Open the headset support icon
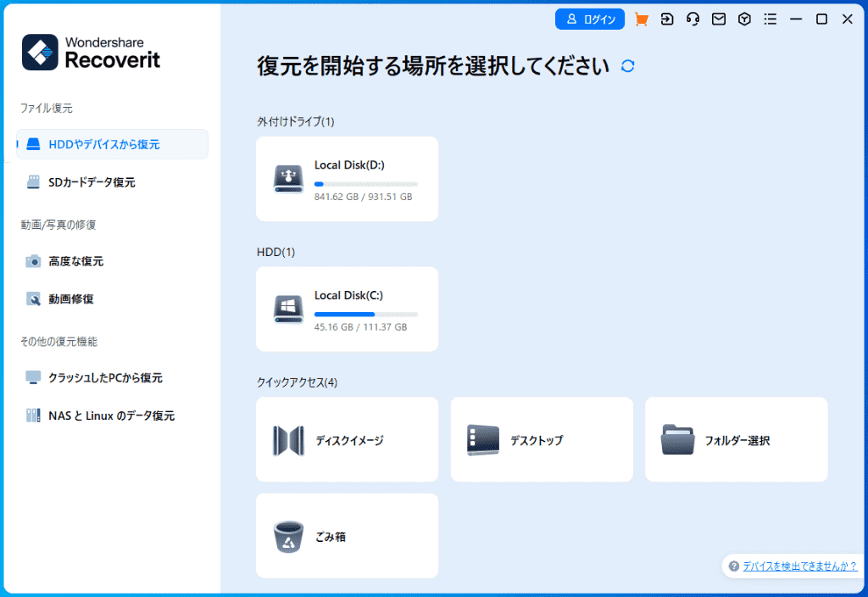 coord(693,20)
